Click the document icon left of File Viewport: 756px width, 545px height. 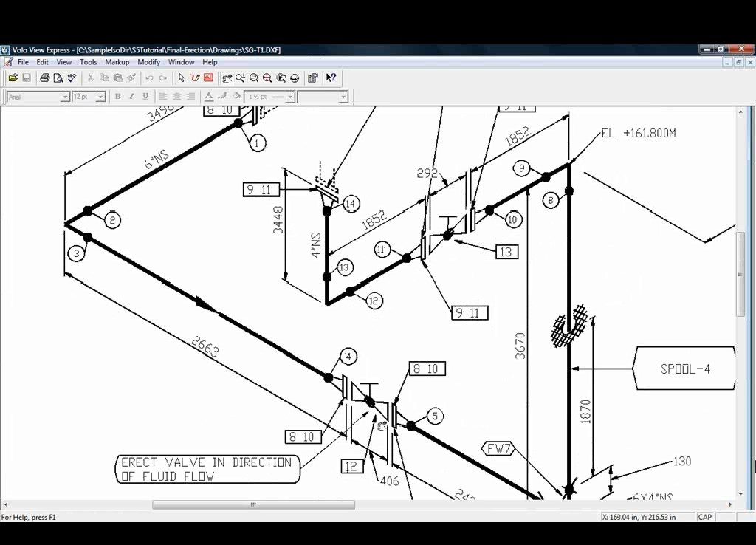8,62
